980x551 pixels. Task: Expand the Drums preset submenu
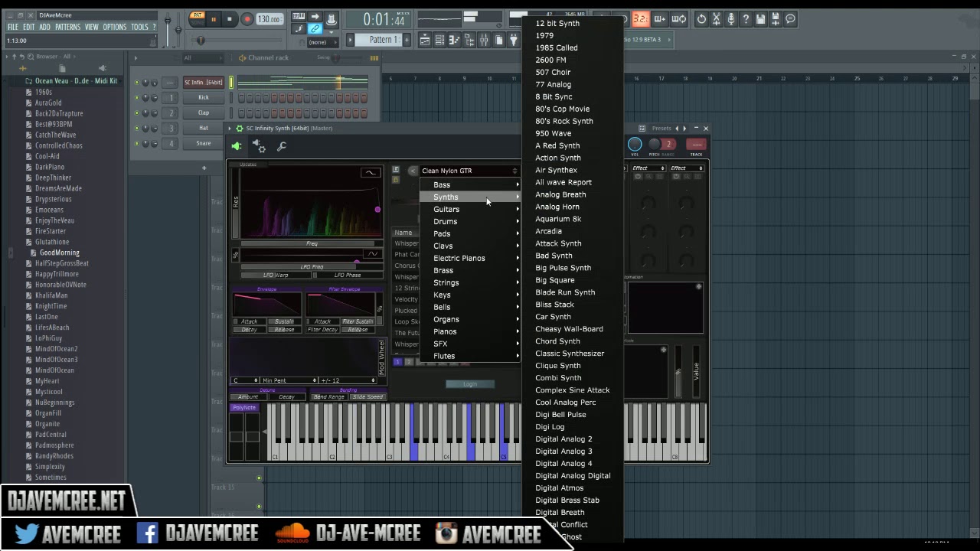[x=470, y=221]
